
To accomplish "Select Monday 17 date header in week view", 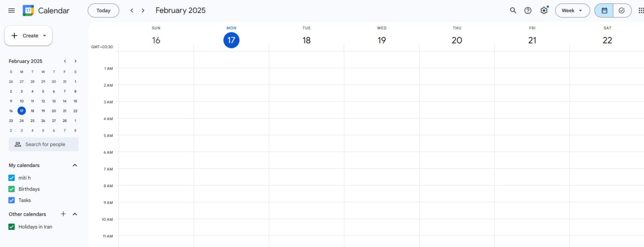I will pyautogui.click(x=231, y=40).
